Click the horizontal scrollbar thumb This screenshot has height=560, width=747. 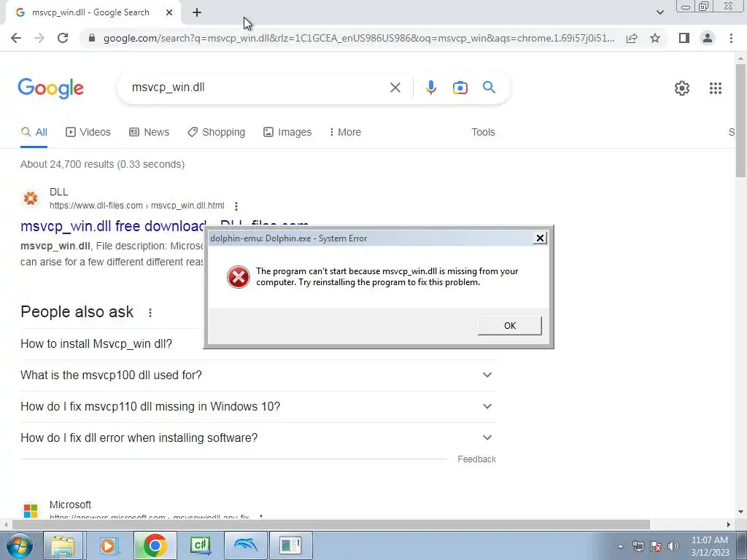331,524
